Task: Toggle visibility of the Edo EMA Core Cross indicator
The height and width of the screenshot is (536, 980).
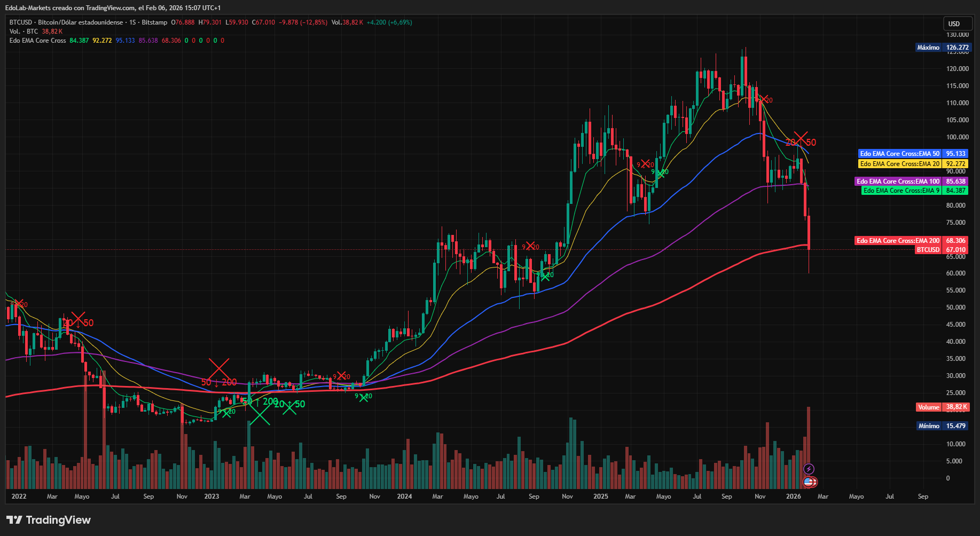Action: click(37, 40)
